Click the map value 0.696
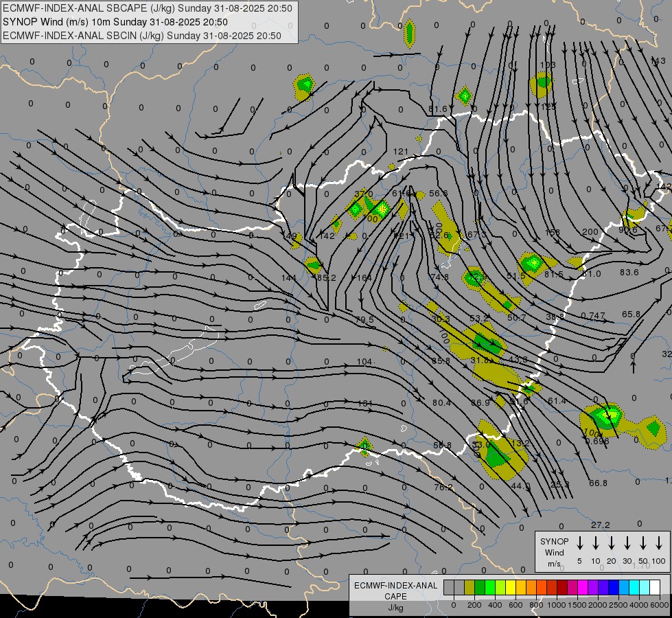Image resolution: width=672 pixels, height=618 pixels. pos(597,441)
